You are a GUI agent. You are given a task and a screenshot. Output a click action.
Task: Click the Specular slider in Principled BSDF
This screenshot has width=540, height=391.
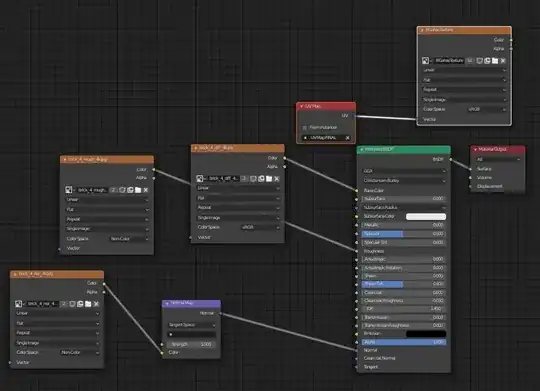click(x=404, y=234)
